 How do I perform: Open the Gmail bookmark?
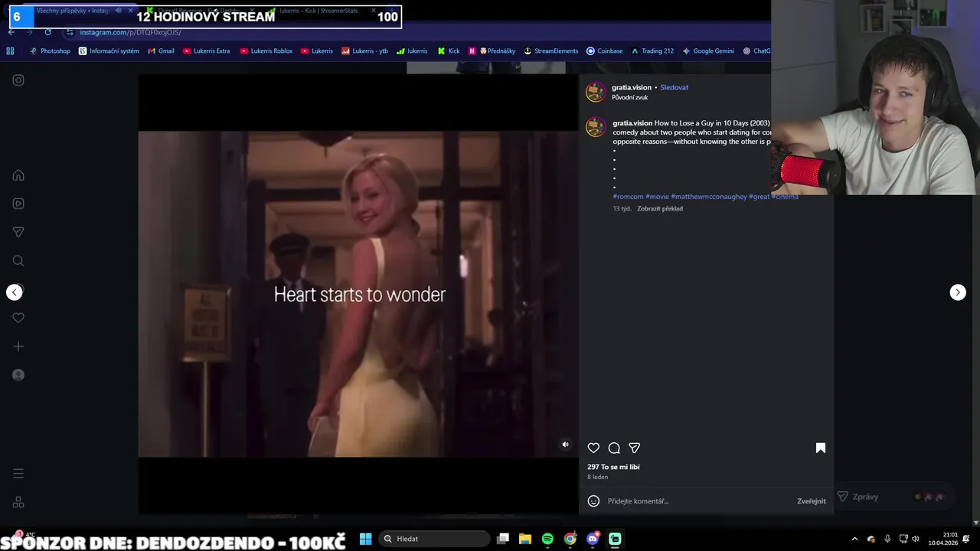[161, 51]
